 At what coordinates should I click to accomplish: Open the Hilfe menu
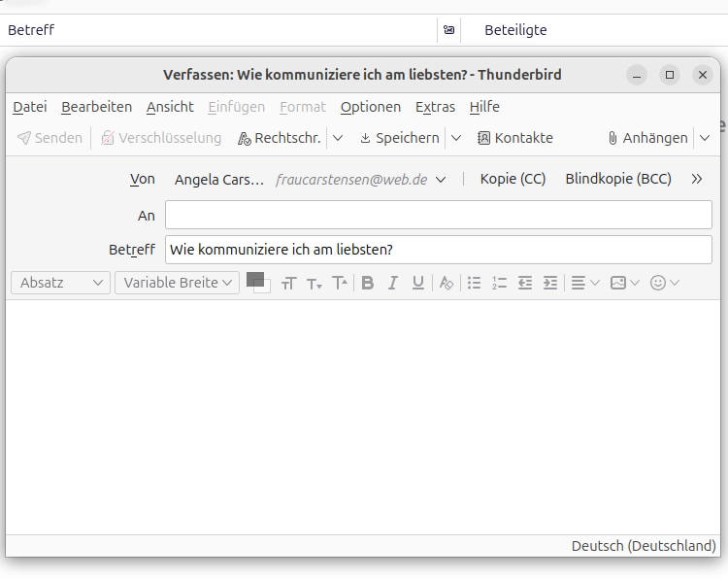tap(484, 107)
